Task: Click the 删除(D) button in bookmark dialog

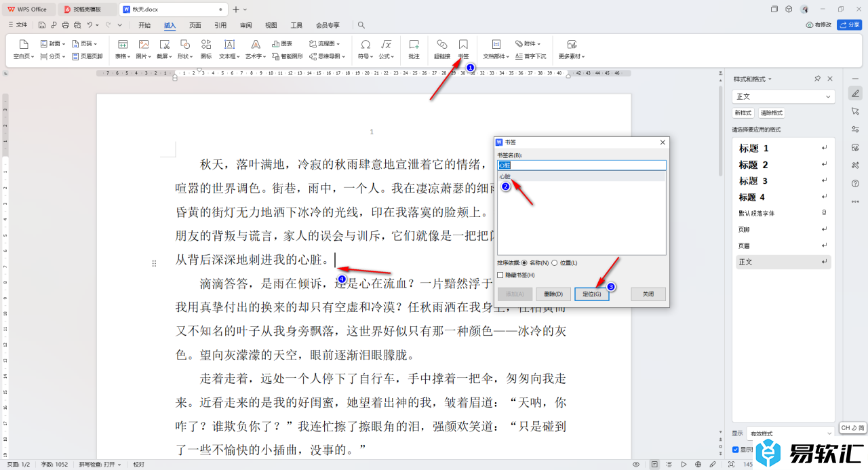Action: tap(553, 294)
